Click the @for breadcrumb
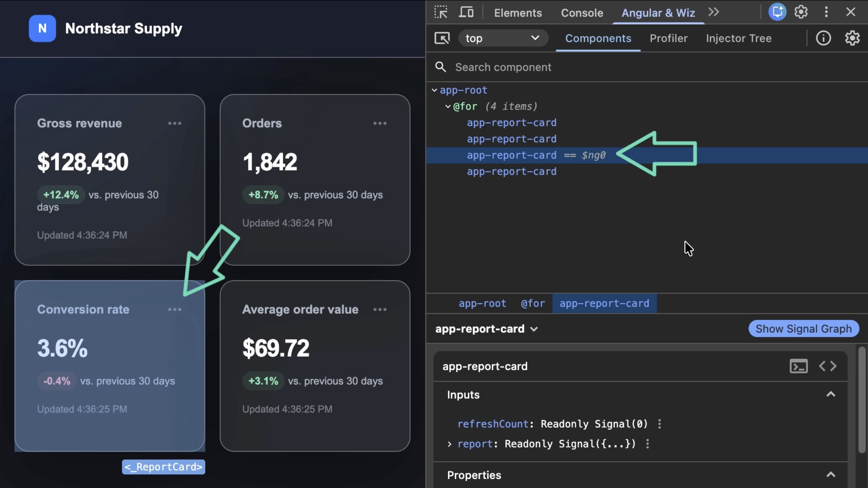This screenshot has height=488, width=868. [x=533, y=303]
